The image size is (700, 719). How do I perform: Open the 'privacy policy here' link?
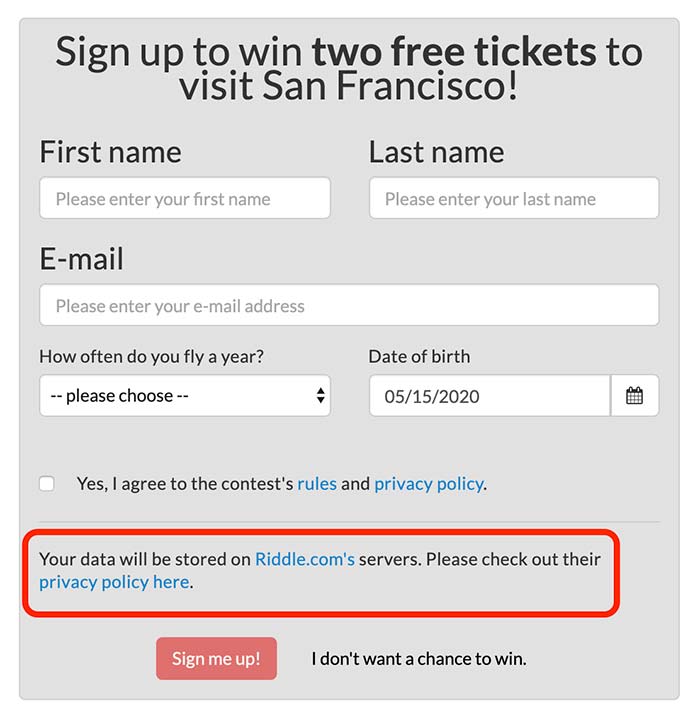(x=114, y=582)
